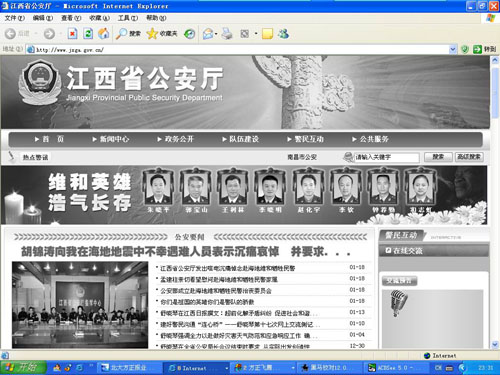Screen dimensions: 500x375
Task: Click the vertical scrollbar down arrow
Action: coord(495,344)
